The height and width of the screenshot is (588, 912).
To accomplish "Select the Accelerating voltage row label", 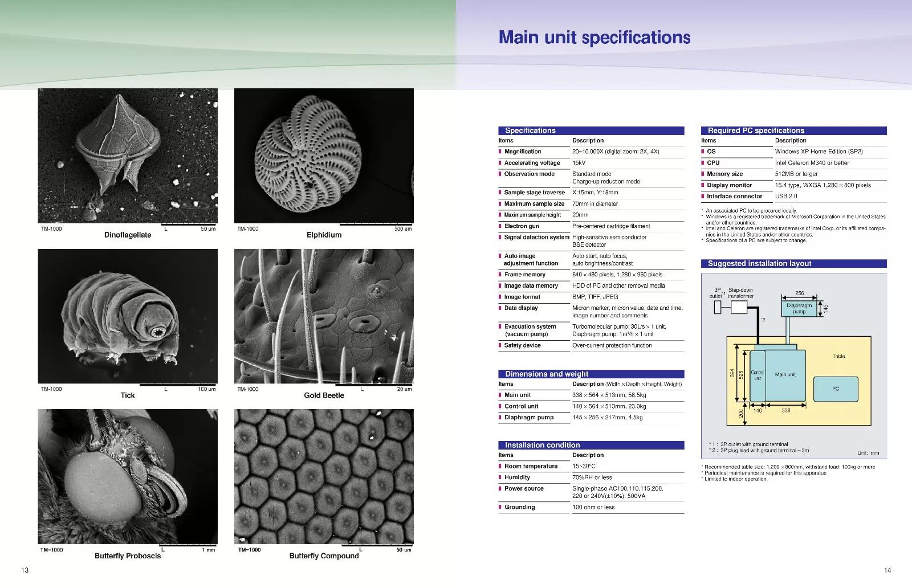I will 532,163.
